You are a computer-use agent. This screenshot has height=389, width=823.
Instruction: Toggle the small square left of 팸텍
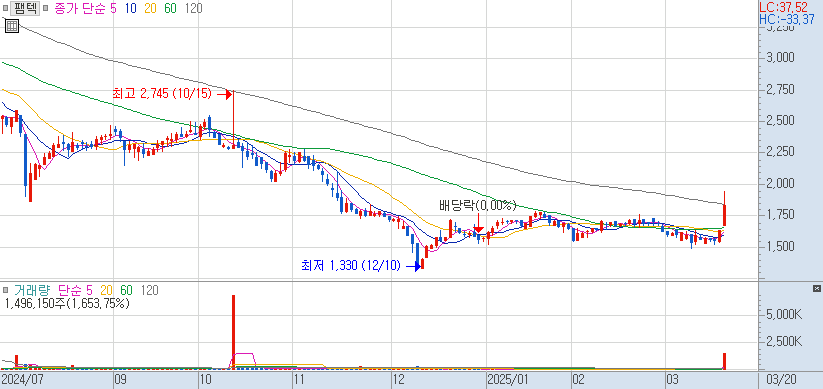pyautogui.click(x=5, y=8)
